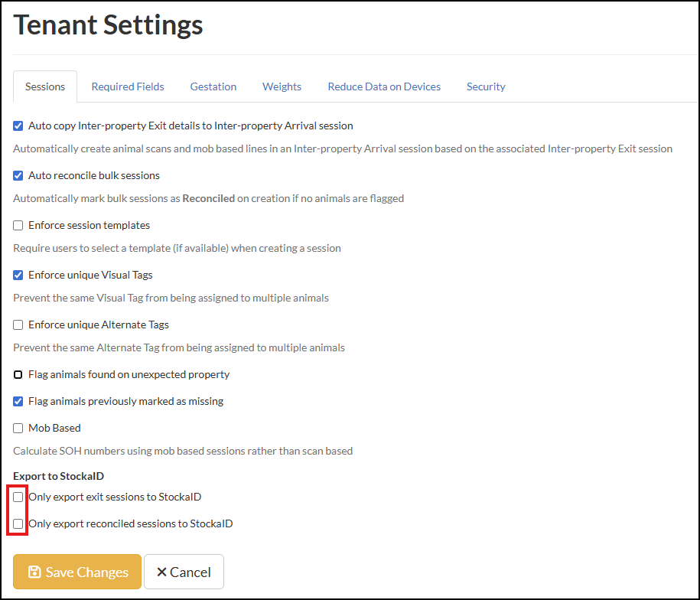The width and height of the screenshot is (700, 600).
Task: Select the Sessions tab
Action: [45, 86]
